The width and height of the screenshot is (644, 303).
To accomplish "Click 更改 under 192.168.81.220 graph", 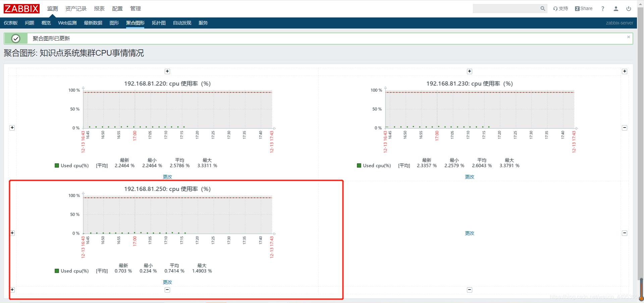I will 167,177.
